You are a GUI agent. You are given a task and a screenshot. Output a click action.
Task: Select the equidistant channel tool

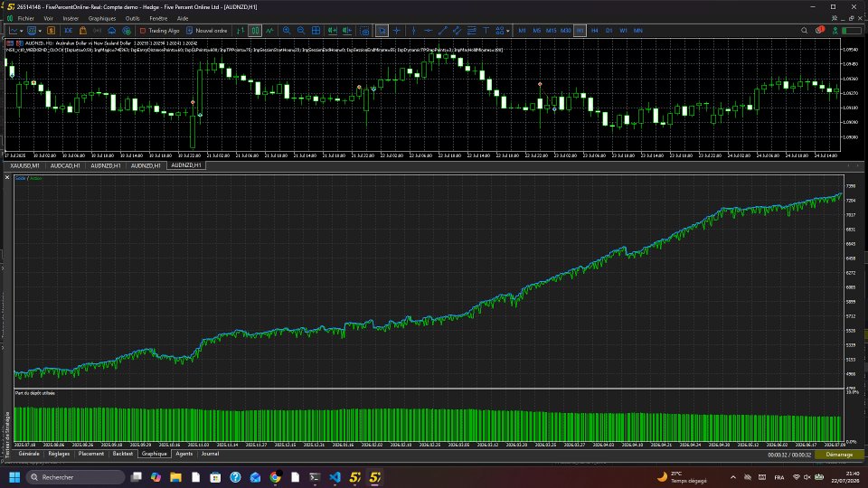tap(458, 31)
